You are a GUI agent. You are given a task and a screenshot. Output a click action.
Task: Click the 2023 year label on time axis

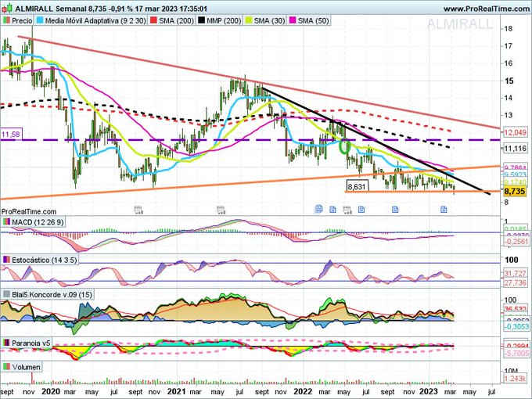[429, 391]
